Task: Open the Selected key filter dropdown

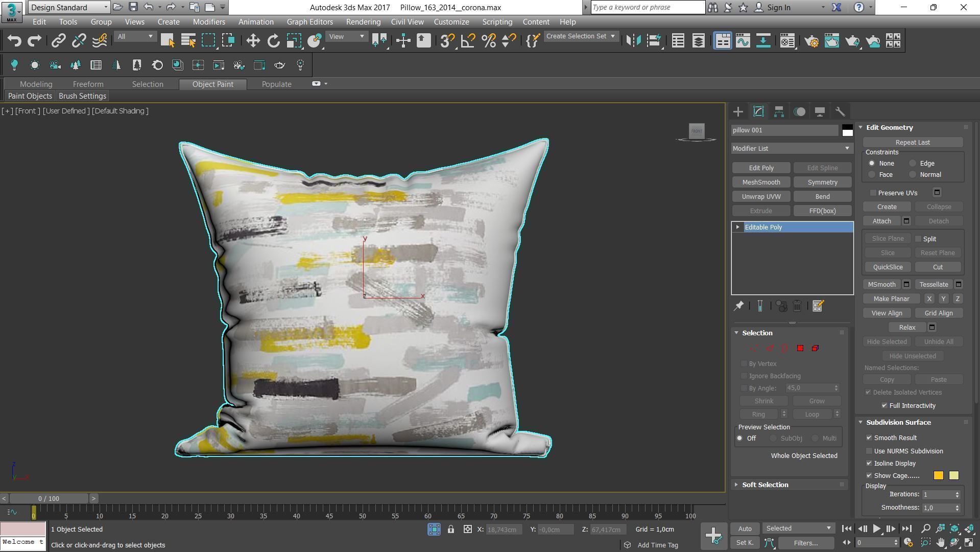Action: point(798,528)
